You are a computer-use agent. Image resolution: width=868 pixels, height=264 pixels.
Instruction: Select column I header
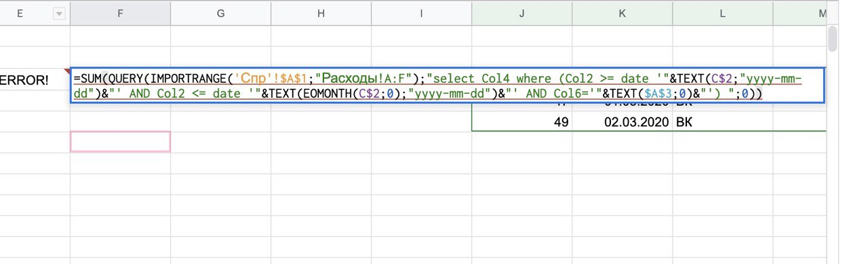(x=421, y=14)
